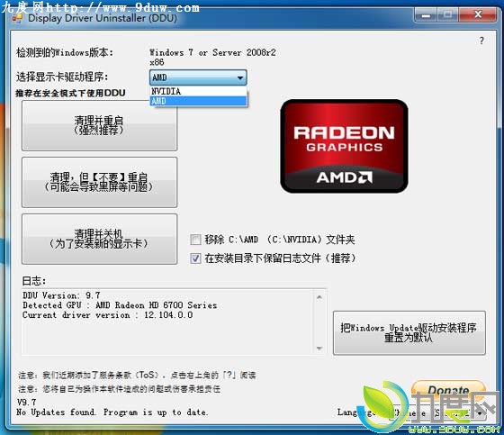This screenshot has width=504, height=435.
Task: Click the log scrollbar up arrow
Action: 319,297
